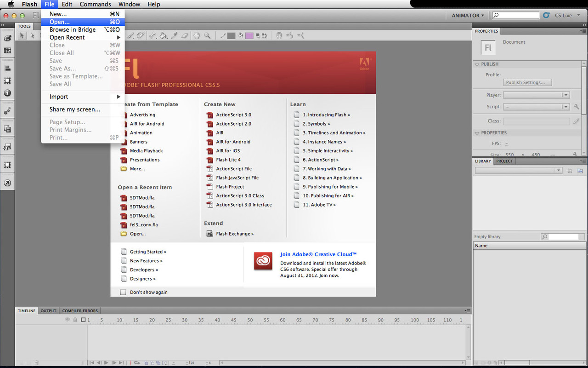Image resolution: width=588 pixels, height=368 pixels.
Task: Select the black arrow Selection tool
Action: tap(22, 35)
